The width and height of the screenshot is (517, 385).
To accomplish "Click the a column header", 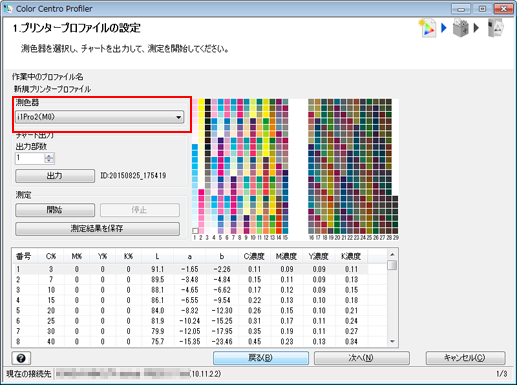I will (190, 256).
